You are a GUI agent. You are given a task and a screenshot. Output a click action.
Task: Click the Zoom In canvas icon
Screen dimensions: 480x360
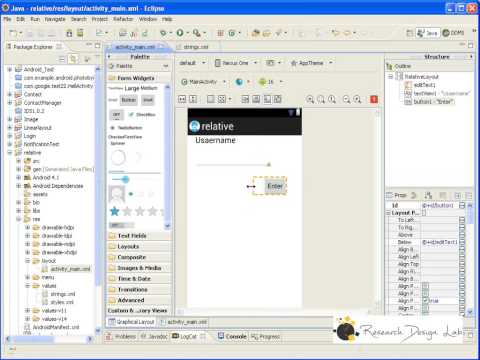pyautogui.click(x=357, y=99)
